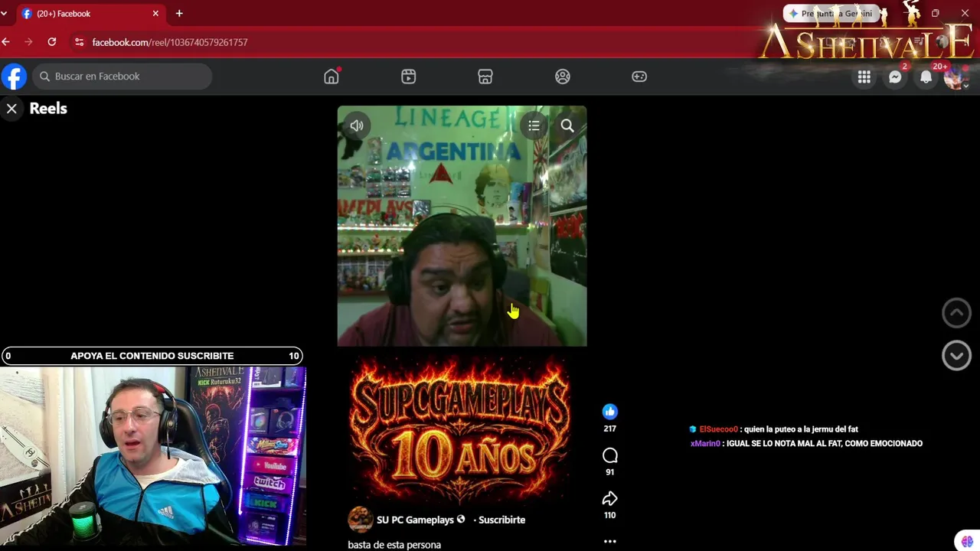
Task: Go back using the browser back arrow
Action: [6, 42]
